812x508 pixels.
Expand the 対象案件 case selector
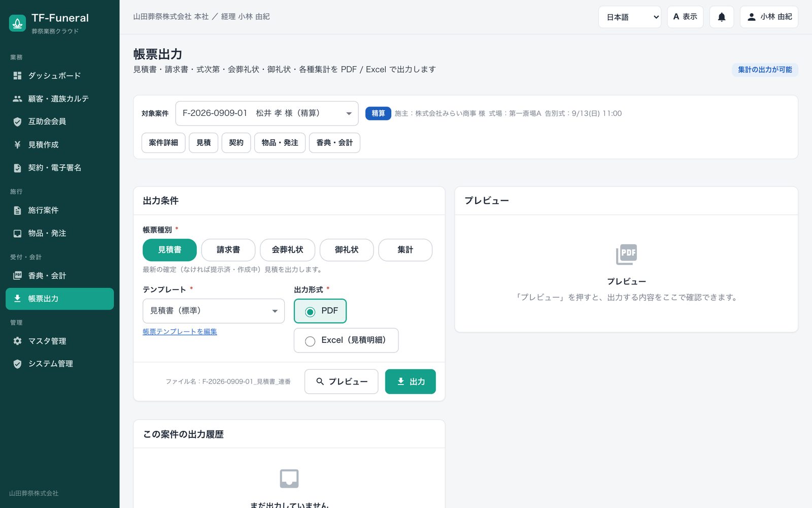point(267,113)
